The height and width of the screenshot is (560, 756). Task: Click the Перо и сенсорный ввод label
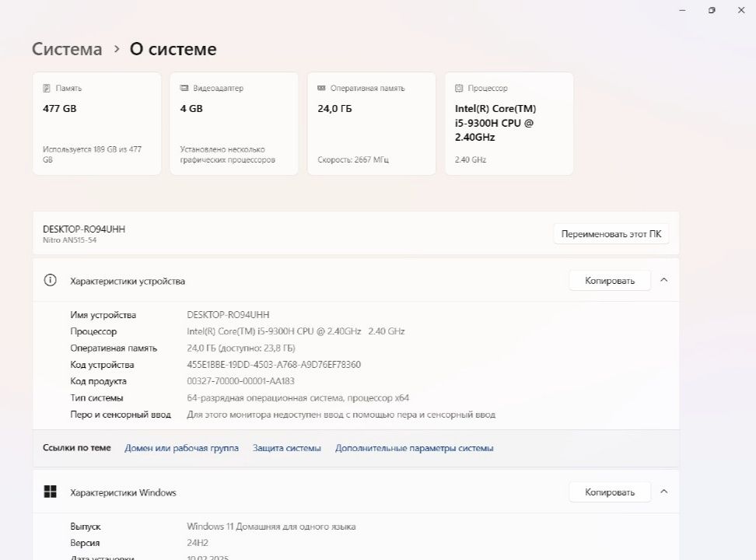click(x=121, y=415)
